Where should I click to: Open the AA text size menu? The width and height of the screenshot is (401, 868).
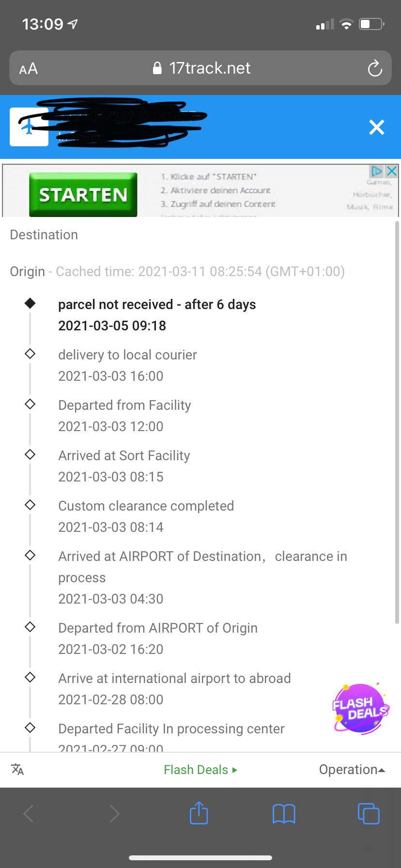pos(29,68)
